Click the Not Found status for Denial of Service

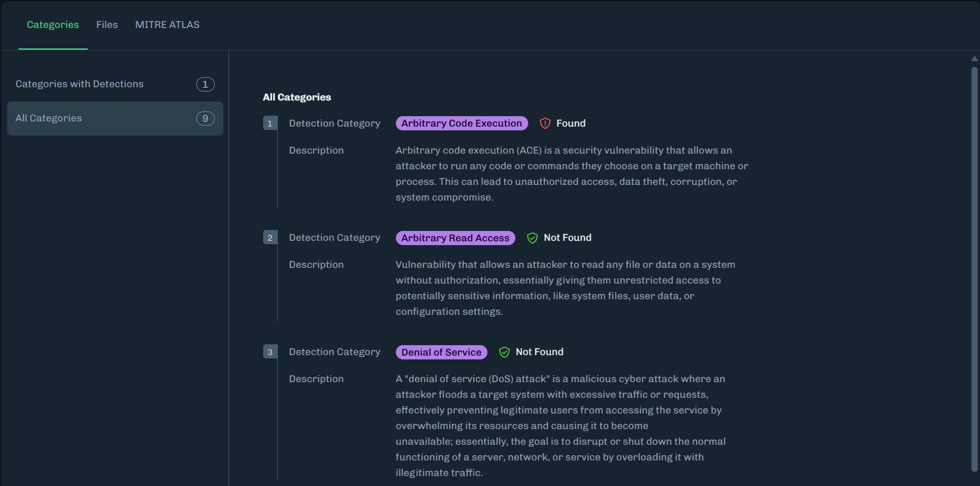(x=540, y=352)
